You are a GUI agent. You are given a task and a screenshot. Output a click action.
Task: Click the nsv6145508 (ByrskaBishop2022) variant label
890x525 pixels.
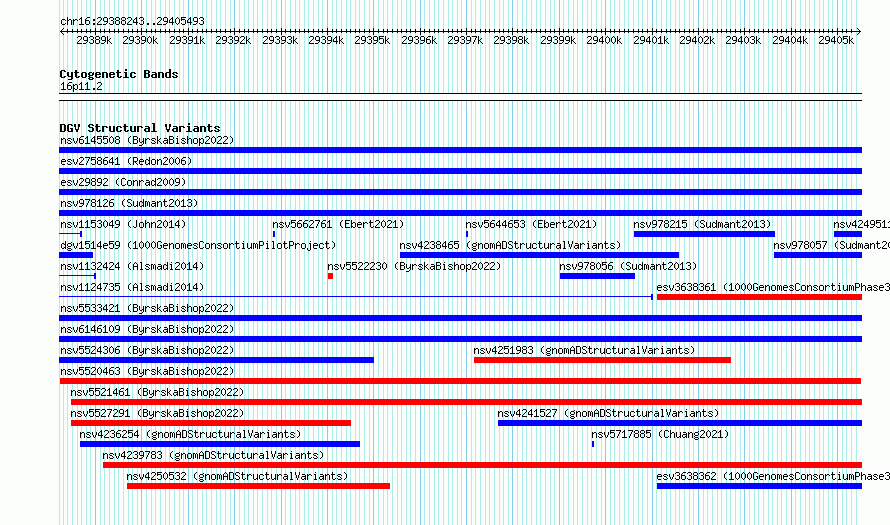click(x=147, y=140)
